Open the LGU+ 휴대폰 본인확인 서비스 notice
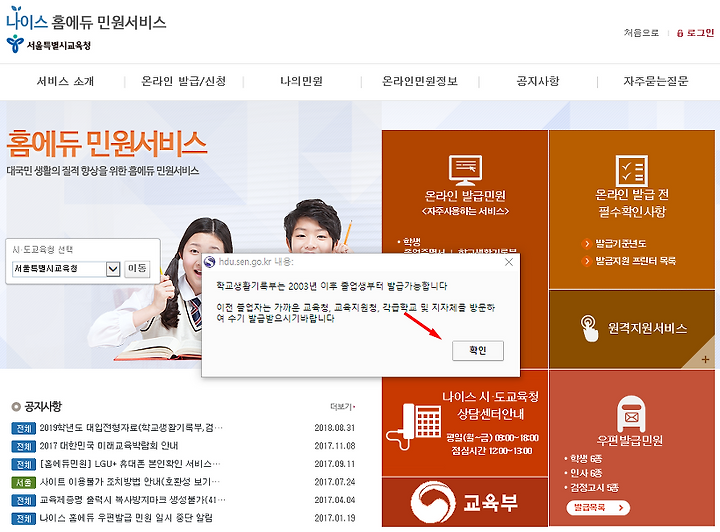 pyautogui.click(x=130, y=464)
